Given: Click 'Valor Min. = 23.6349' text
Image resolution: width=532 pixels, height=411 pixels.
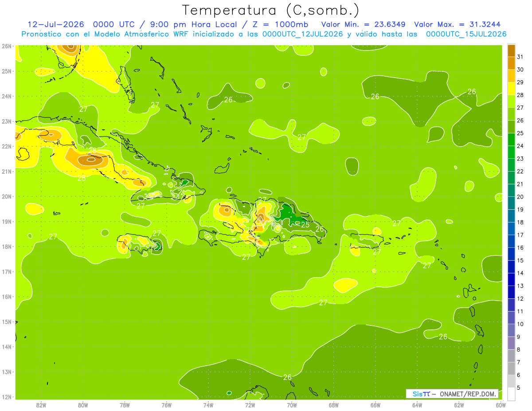Looking at the screenshot, I should (364, 24).
